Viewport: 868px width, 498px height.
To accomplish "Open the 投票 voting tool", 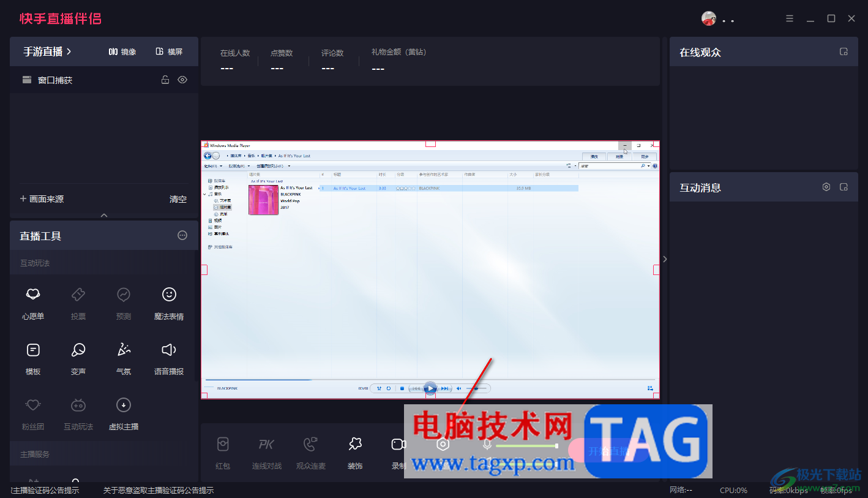I will 78,303.
